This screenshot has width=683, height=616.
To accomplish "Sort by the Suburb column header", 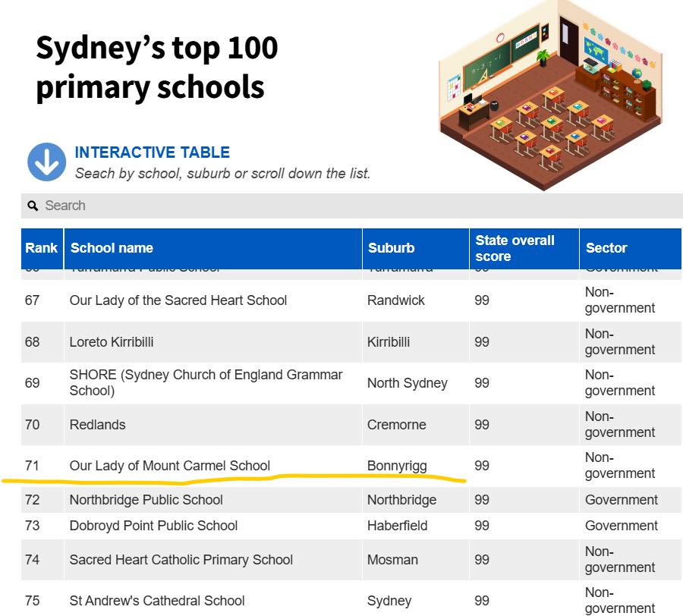I will pos(416,248).
